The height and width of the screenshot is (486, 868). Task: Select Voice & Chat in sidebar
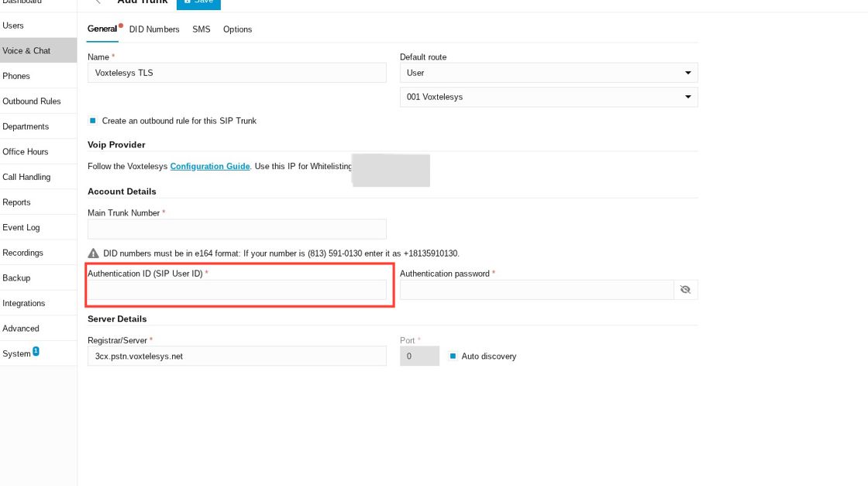[38, 50]
